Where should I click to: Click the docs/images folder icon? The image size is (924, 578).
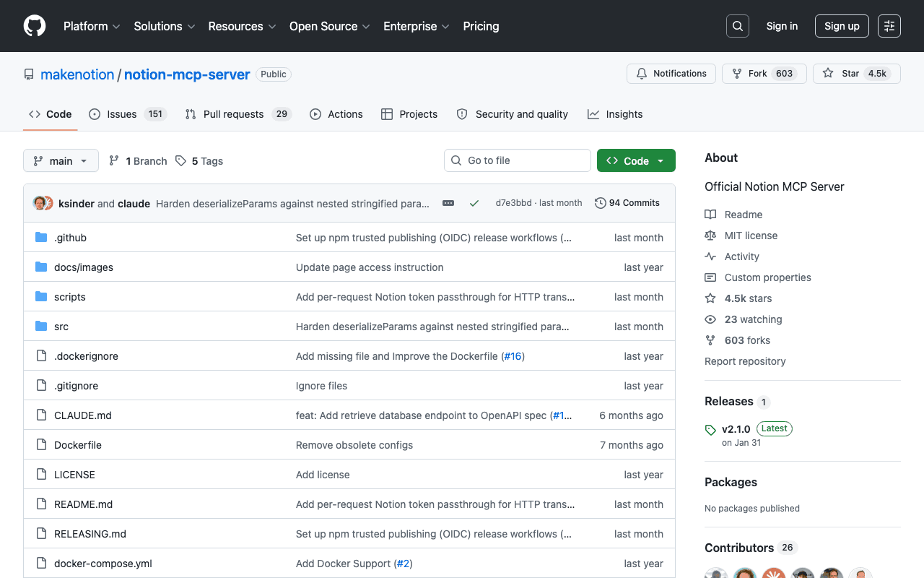(41, 267)
